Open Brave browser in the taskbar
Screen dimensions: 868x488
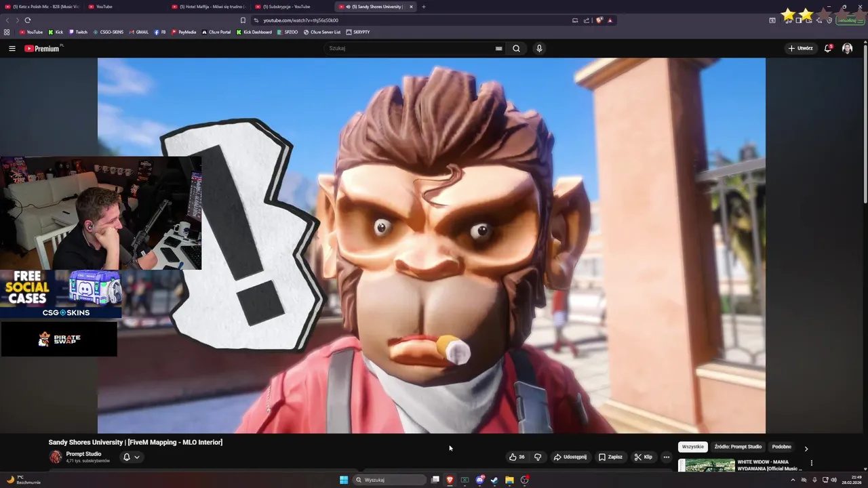pyautogui.click(x=450, y=480)
